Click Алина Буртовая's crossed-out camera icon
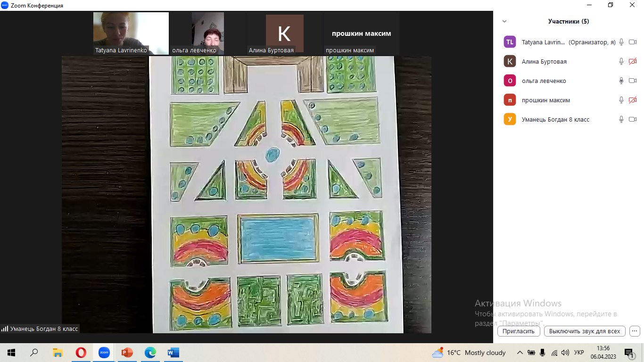This screenshot has width=644, height=362. pyautogui.click(x=633, y=61)
